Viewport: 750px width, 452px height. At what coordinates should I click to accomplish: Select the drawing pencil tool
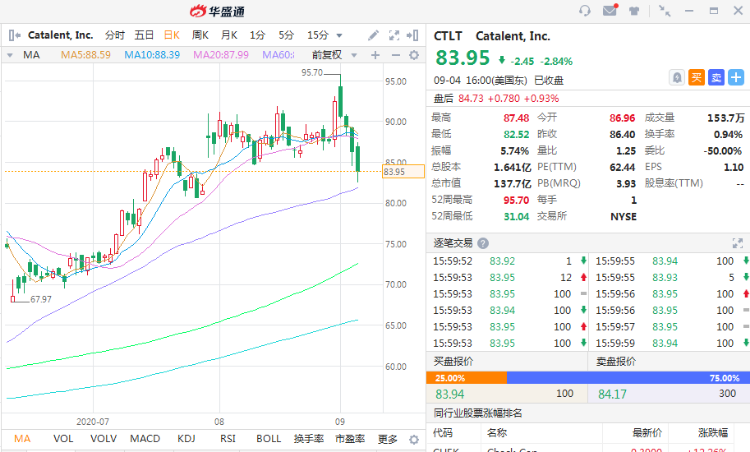click(x=373, y=35)
